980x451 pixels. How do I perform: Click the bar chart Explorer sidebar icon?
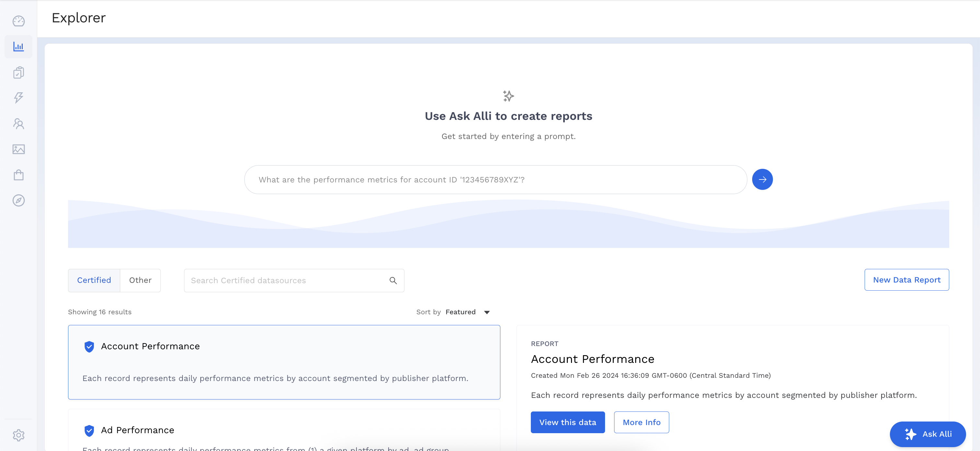pos(18,47)
